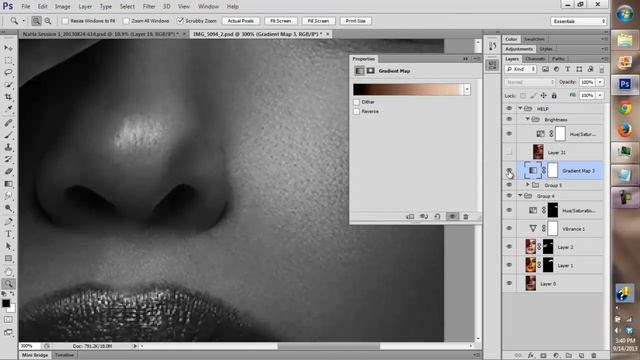Collapse the Group 4 folder
The width and height of the screenshot is (640, 360).
[x=520, y=196]
